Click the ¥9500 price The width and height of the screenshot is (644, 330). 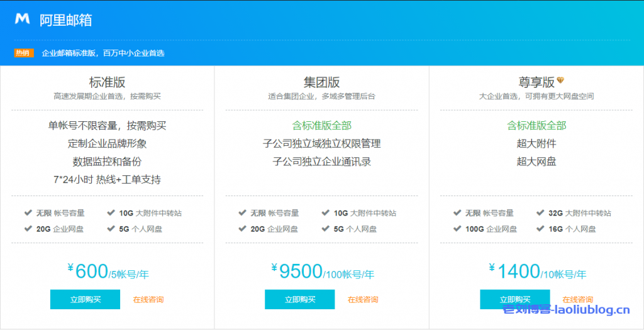coord(297,271)
